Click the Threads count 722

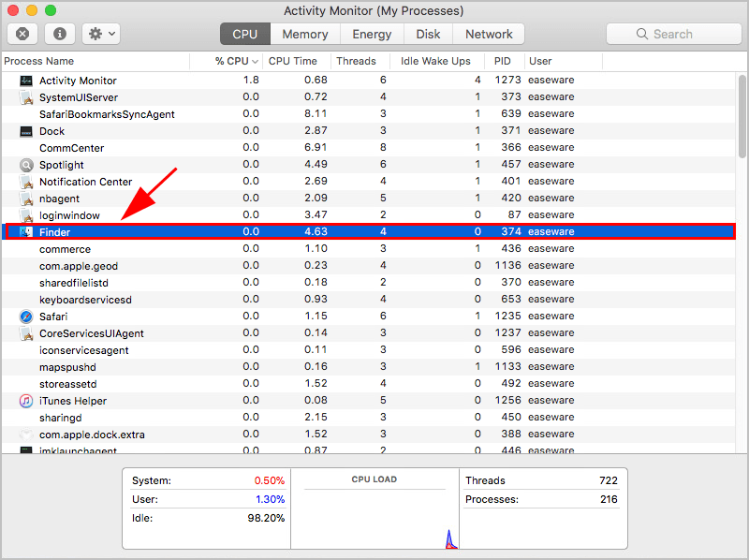tap(609, 480)
